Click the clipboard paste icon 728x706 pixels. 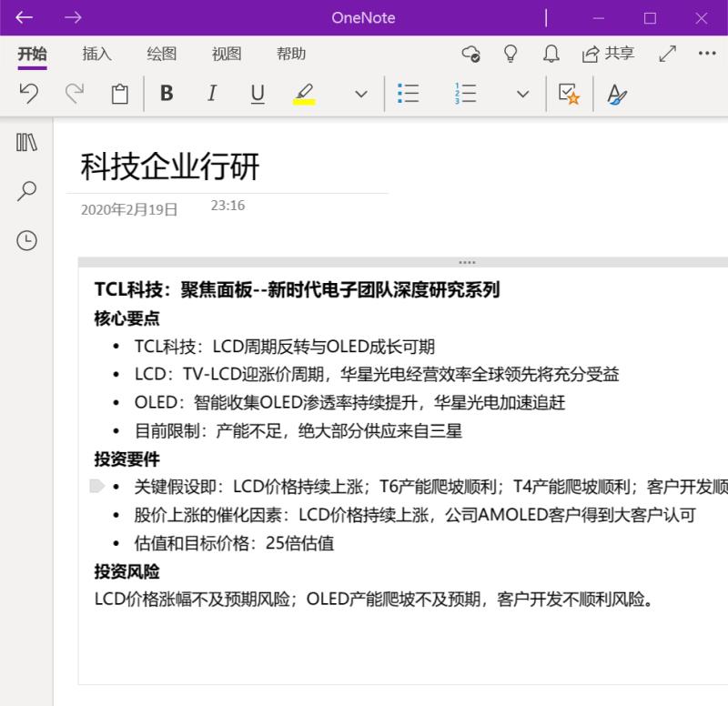tap(119, 94)
